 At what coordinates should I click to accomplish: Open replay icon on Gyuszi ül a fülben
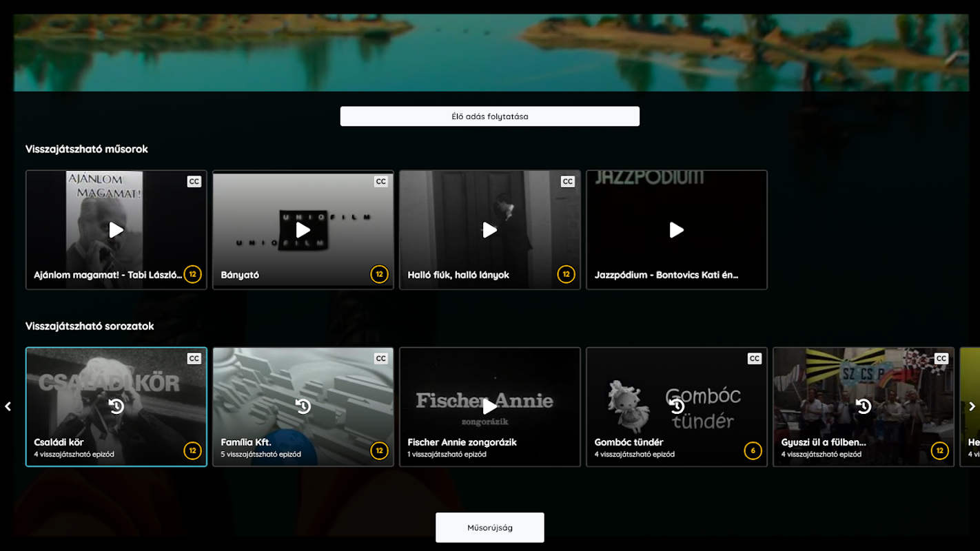pos(864,407)
